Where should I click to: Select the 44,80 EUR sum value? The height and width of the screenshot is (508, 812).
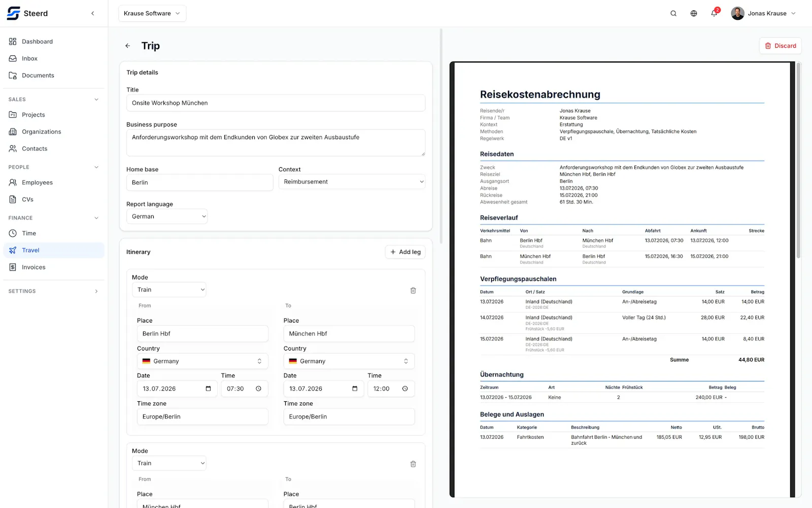click(751, 360)
